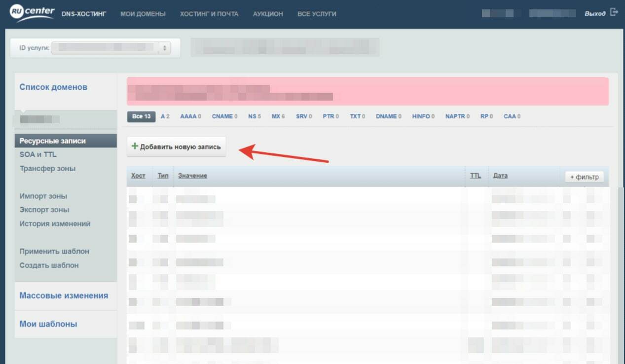The width and height of the screenshot is (625, 364).
Task: Go to the АУКЦИОН section
Action: 268,14
